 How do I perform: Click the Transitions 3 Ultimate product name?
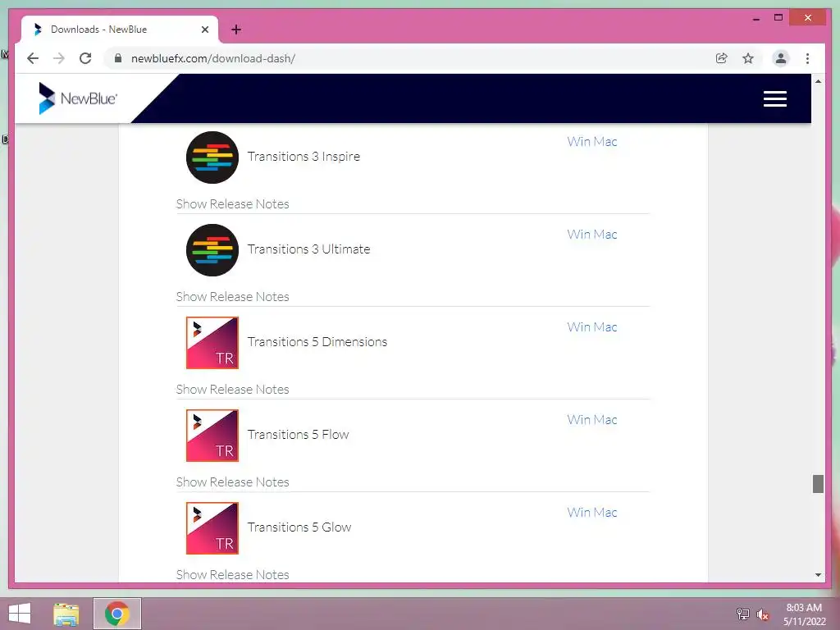[x=308, y=249]
